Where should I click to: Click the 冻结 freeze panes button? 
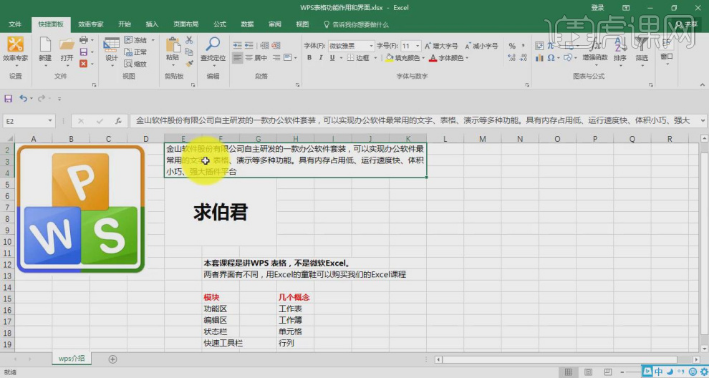136,40
